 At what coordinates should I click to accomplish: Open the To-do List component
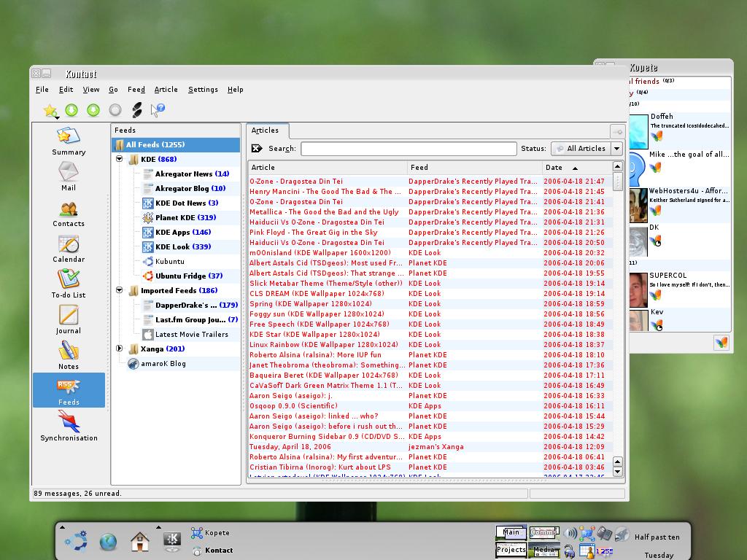coord(69,284)
